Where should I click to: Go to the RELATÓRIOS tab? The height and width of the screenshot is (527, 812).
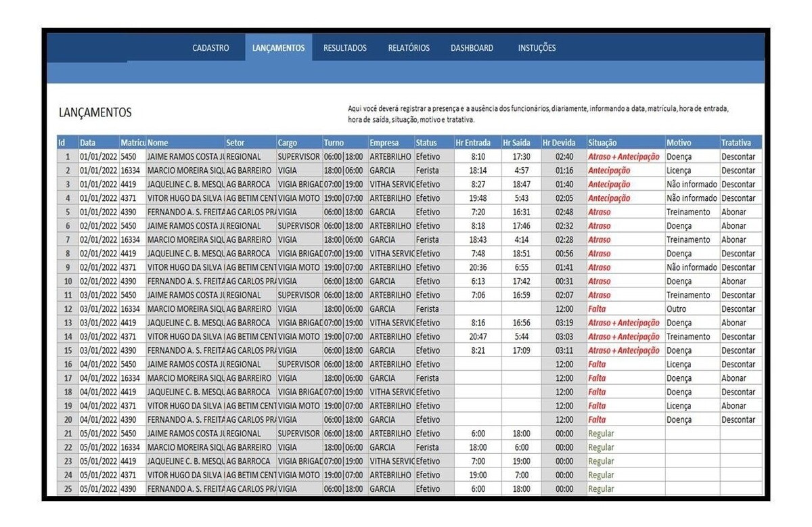tap(408, 48)
